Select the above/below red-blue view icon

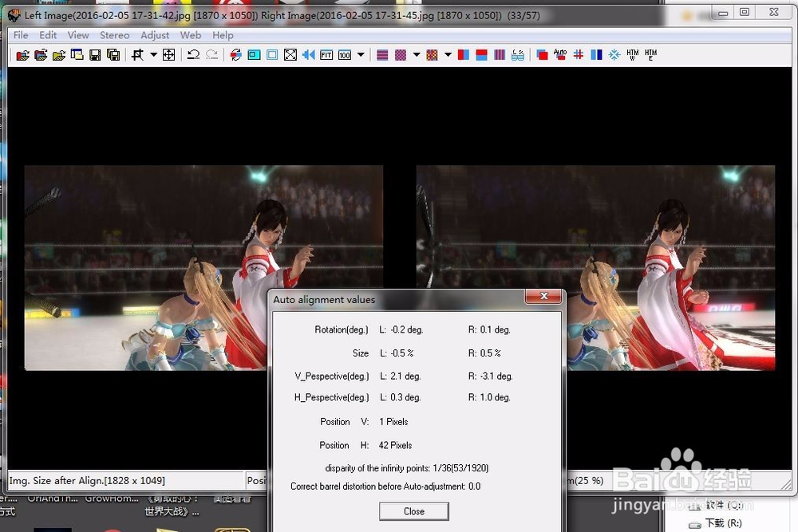(481, 55)
